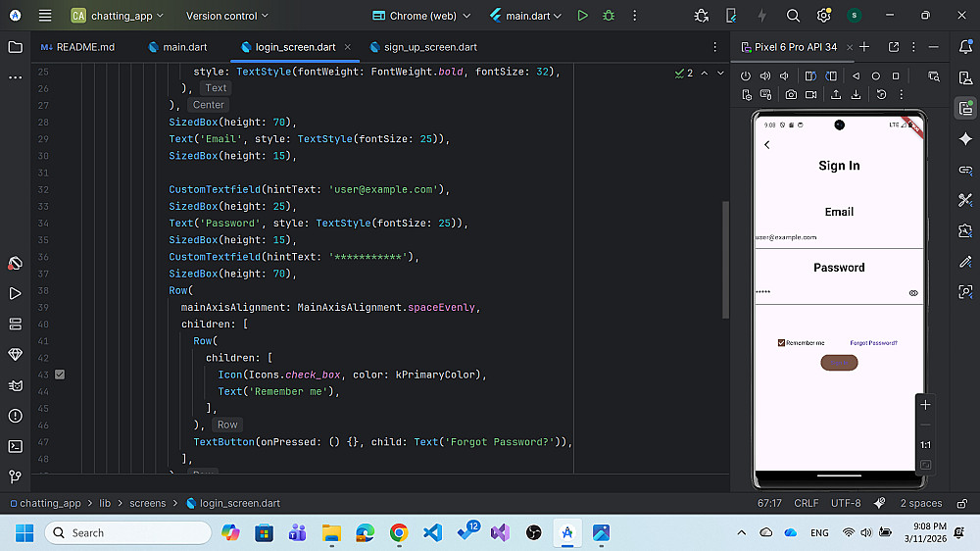Open the Chrome (web) device selector

click(421, 16)
